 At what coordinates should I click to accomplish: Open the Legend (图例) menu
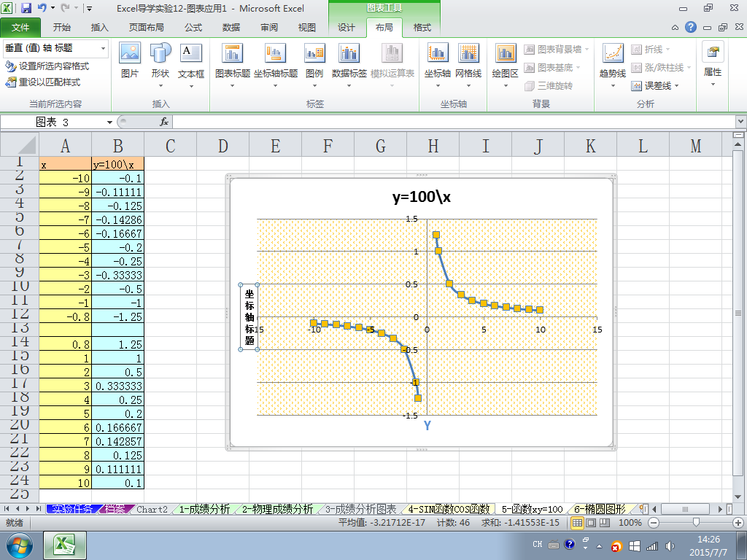click(x=314, y=66)
